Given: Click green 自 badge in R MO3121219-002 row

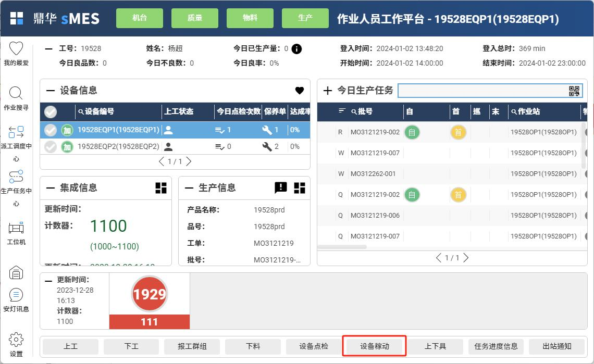Looking at the screenshot, I should click(x=412, y=132).
